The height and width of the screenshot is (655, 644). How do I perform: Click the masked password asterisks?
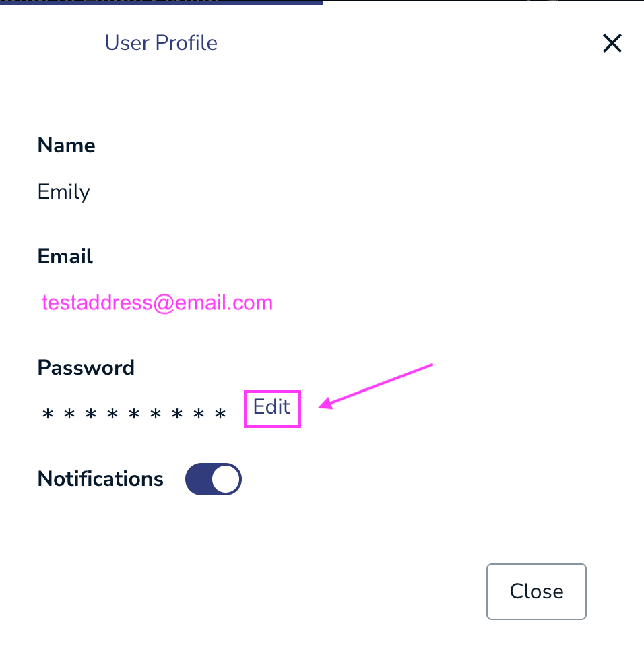(x=134, y=414)
